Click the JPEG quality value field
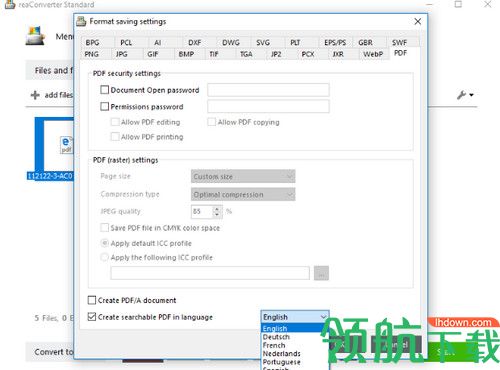This screenshot has height=370, width=500. (202, 211)
